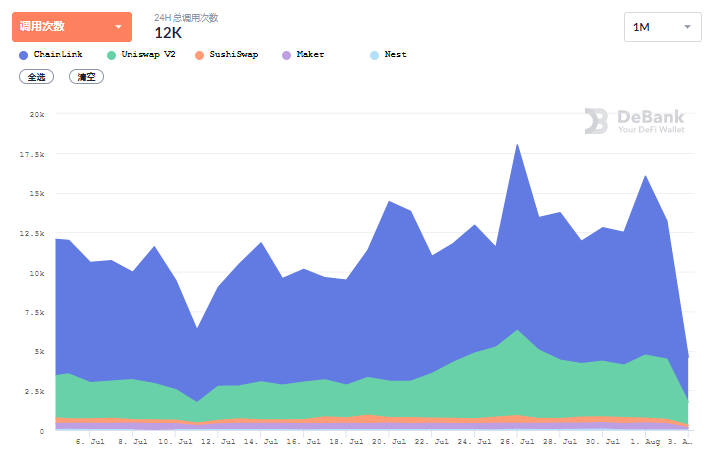Click the orange SushiSwap legend dot
Screen dimensions: 713x457
[x=199, y=55]
